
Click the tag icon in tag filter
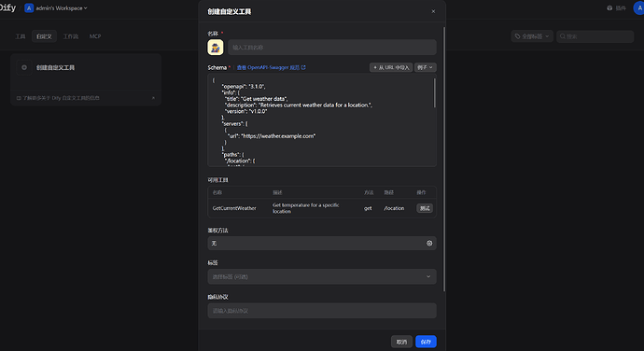[x=517, y=36]
